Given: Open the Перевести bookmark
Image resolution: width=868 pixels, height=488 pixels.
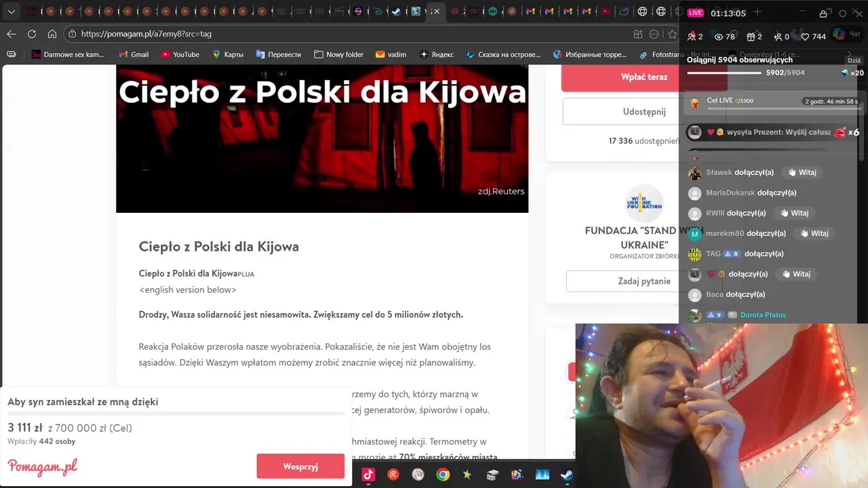Looking at the screenshot, I should [279, 54].
